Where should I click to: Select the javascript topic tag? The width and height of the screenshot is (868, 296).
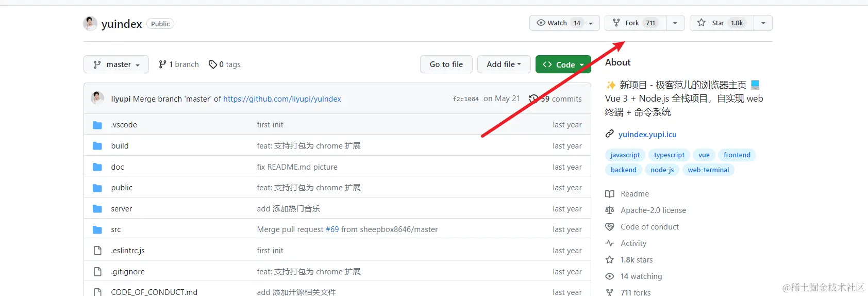pyautogui.click(x=625, y=155)
